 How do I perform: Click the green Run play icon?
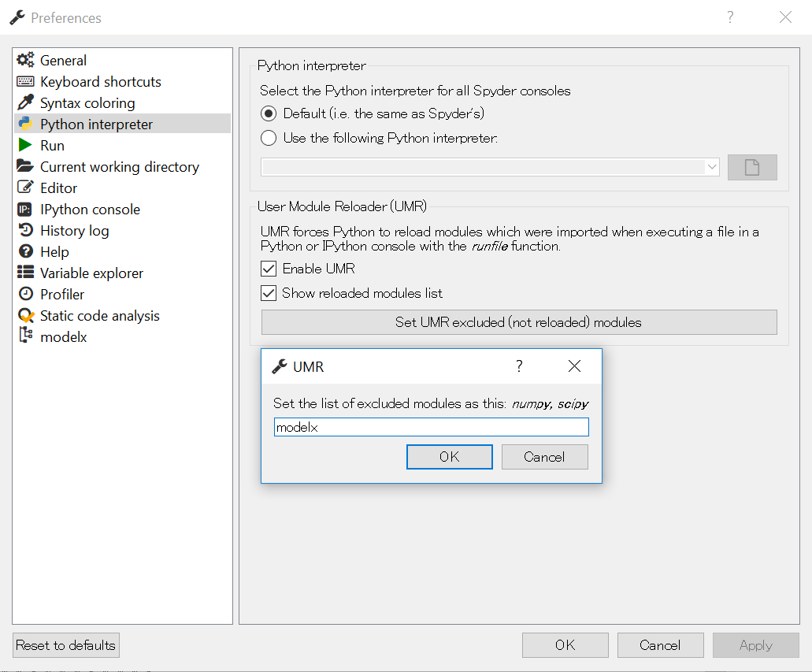click(26, 146)
